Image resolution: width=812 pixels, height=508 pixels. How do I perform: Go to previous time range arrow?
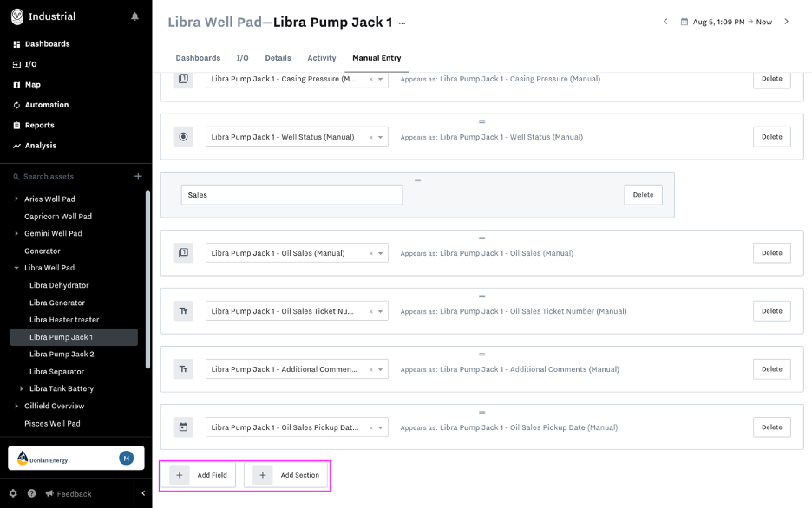pyautogui.click(x=665, y=22)
